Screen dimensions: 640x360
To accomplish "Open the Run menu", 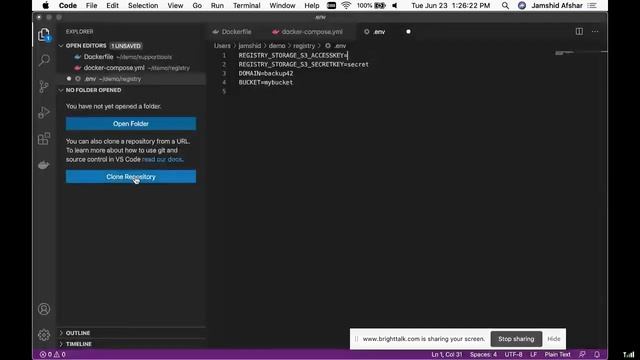I will click(x=217, y=6).
